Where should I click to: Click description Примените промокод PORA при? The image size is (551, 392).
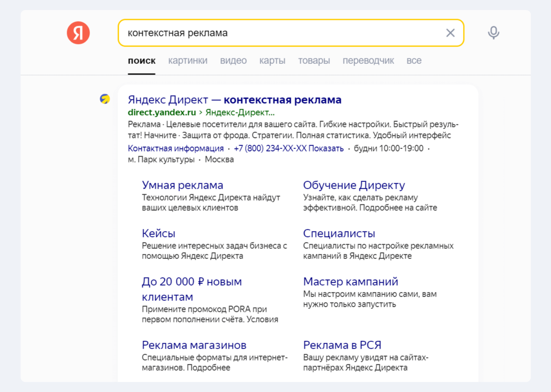point(210,314)
